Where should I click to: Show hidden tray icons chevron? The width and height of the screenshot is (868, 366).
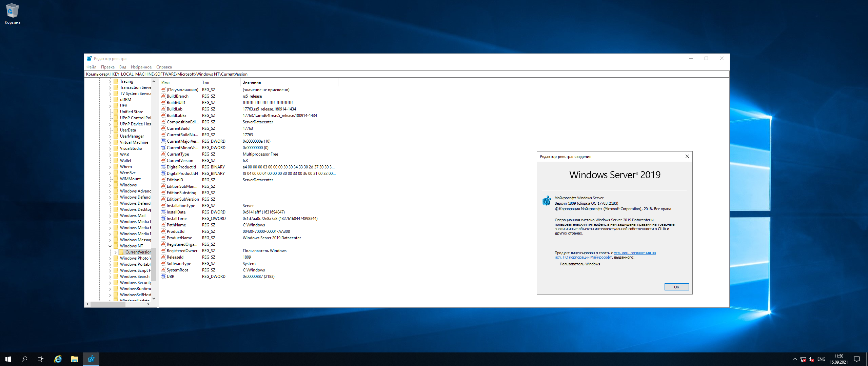point(795,359)
